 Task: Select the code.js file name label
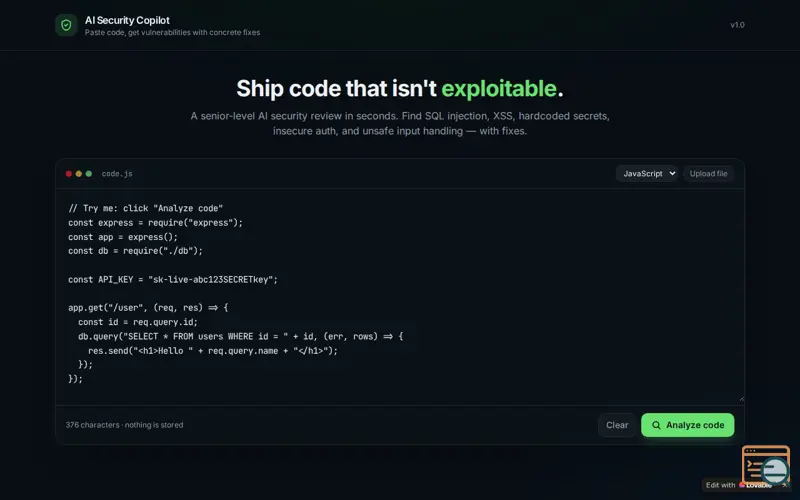[x=117, y=174]
